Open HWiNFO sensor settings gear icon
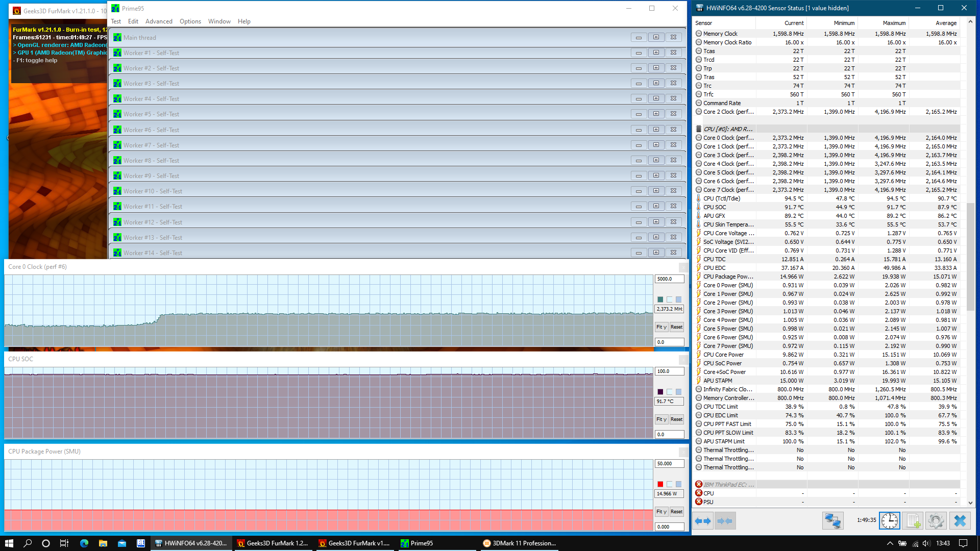 936,521
